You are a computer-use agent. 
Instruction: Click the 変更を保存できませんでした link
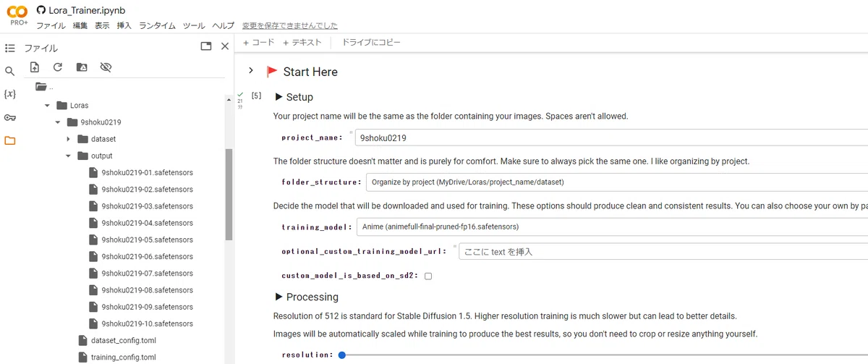(289, 25)
